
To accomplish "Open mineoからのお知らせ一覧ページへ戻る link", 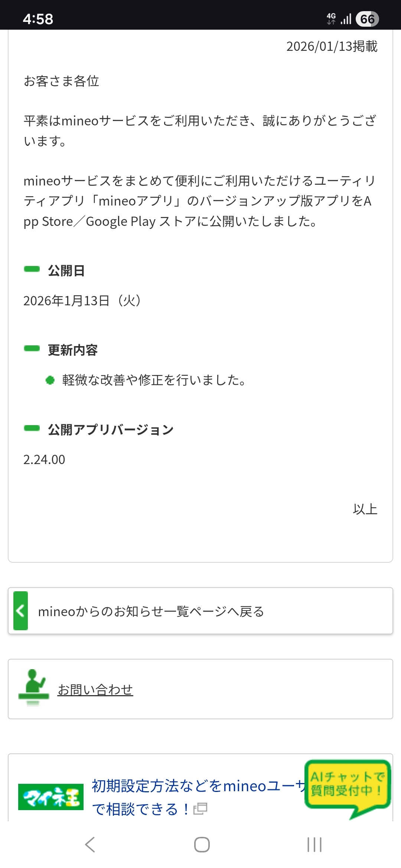I will [x=151, y=611].
